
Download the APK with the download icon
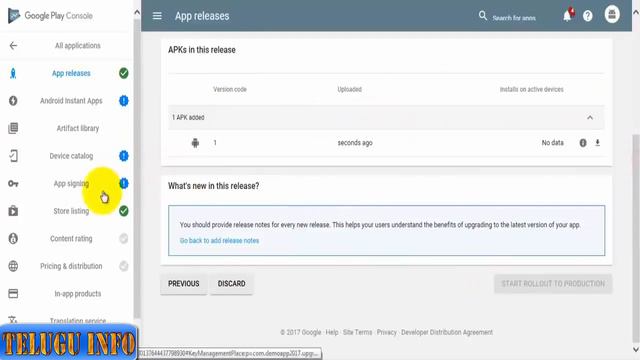tap(598, 142)
